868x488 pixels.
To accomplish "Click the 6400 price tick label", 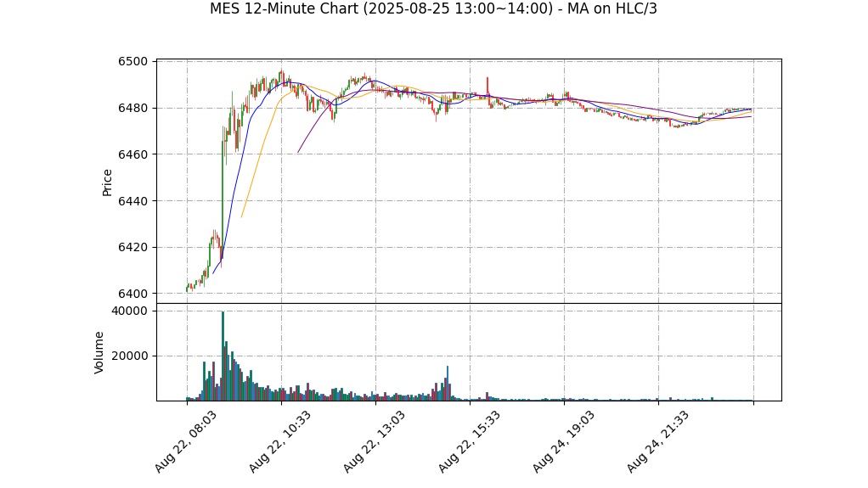I will [132, 294].
